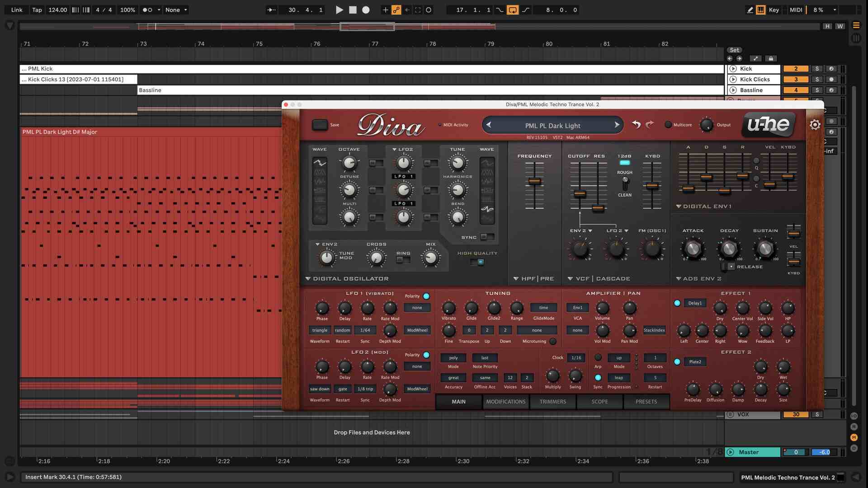Click the Set locator button

[x=734, y=50]
